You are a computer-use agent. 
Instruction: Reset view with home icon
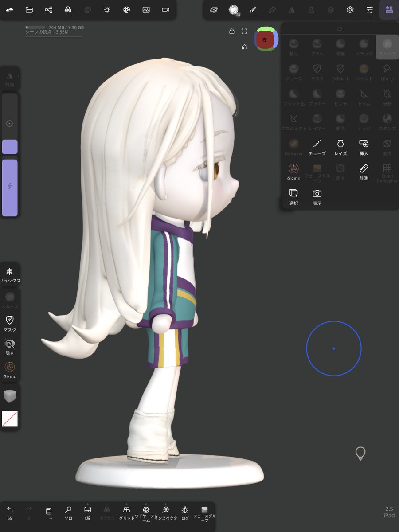pos(244,47)
